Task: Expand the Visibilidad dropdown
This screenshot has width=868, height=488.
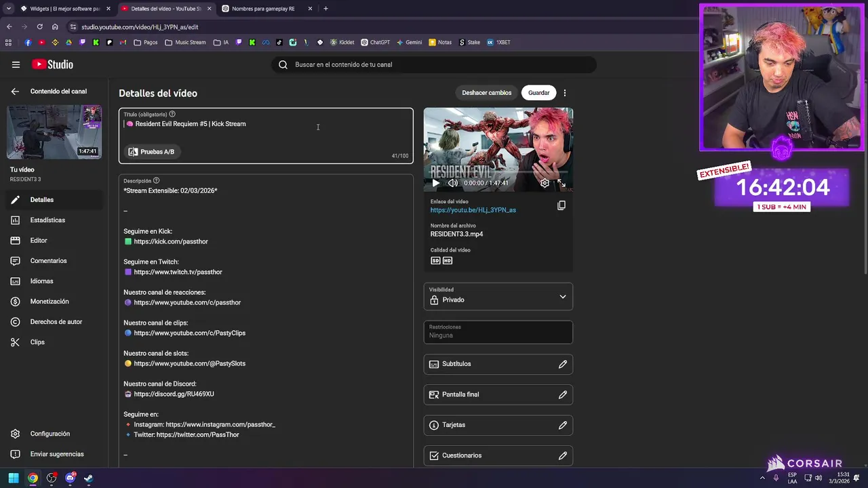Action: coord(498,296)
